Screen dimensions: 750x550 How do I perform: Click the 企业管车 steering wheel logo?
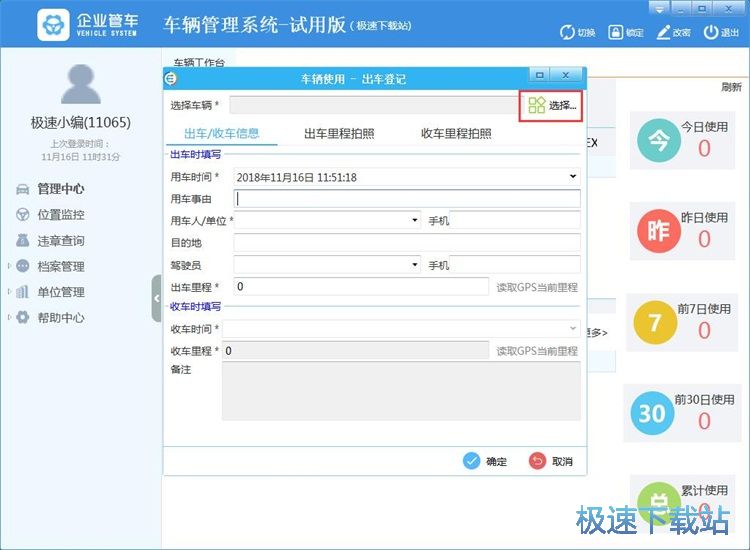(x=53, y=25)
